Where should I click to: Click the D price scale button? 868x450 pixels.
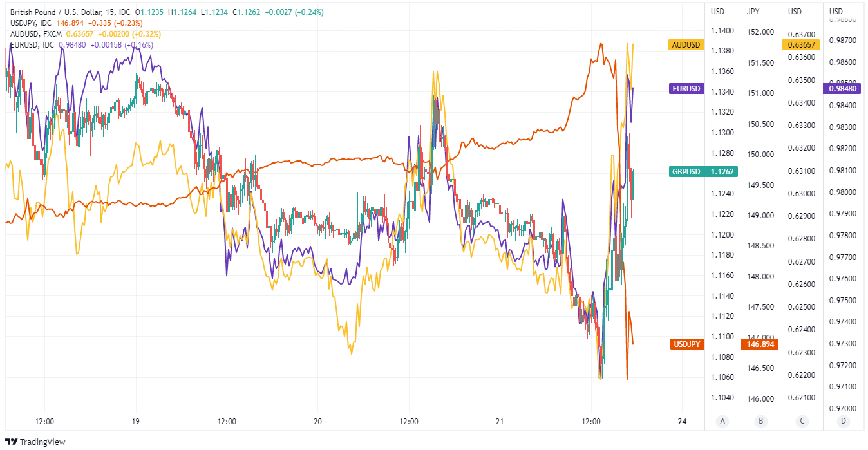pyautogui.click(x=843, y=422)
